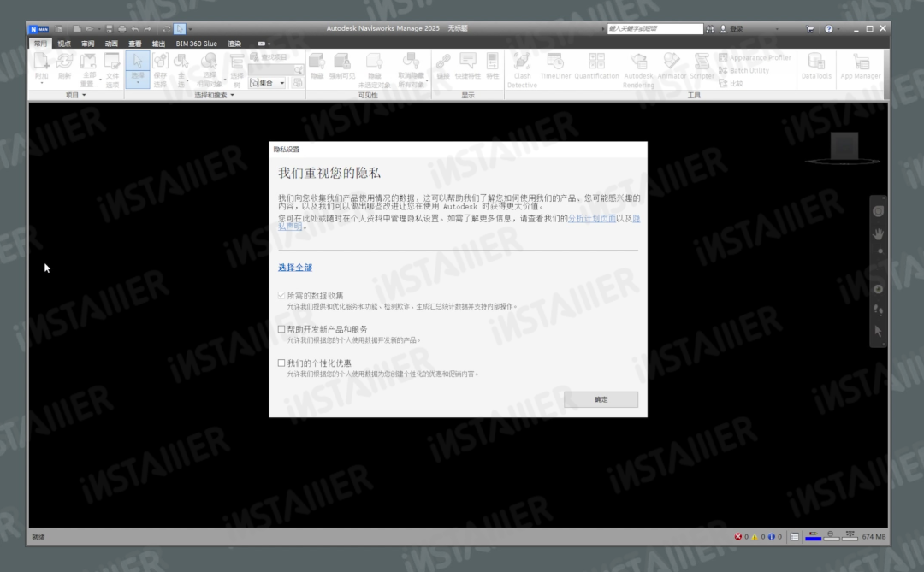Viewport: 924px width, 572px height.
Task: Open the quick access toolbar customize arrow
Action: click(190, 28)
